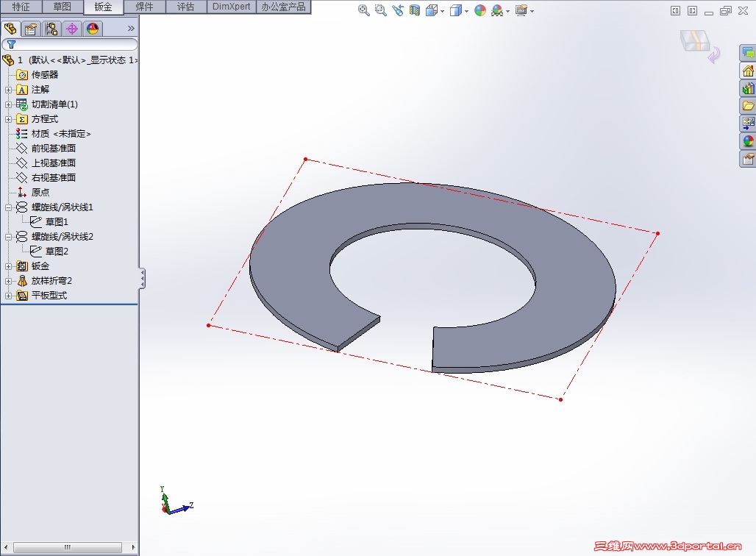Open the 钣金 tab

pos(103,7)
